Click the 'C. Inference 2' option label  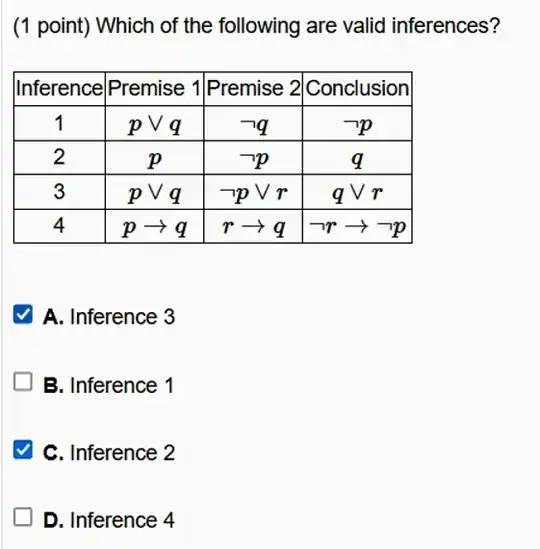coord(109,452)
